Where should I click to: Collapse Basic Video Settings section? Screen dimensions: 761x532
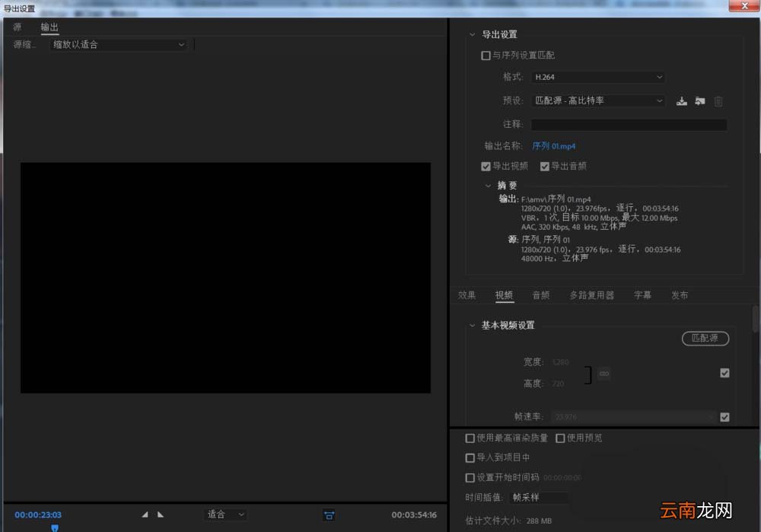(x=472, y=325)
